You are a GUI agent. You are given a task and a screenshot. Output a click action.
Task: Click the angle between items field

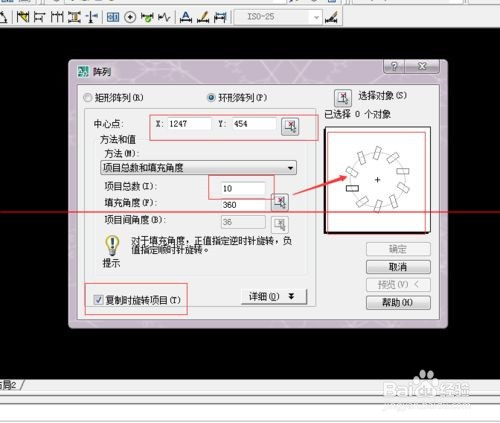tap(243, 222)
